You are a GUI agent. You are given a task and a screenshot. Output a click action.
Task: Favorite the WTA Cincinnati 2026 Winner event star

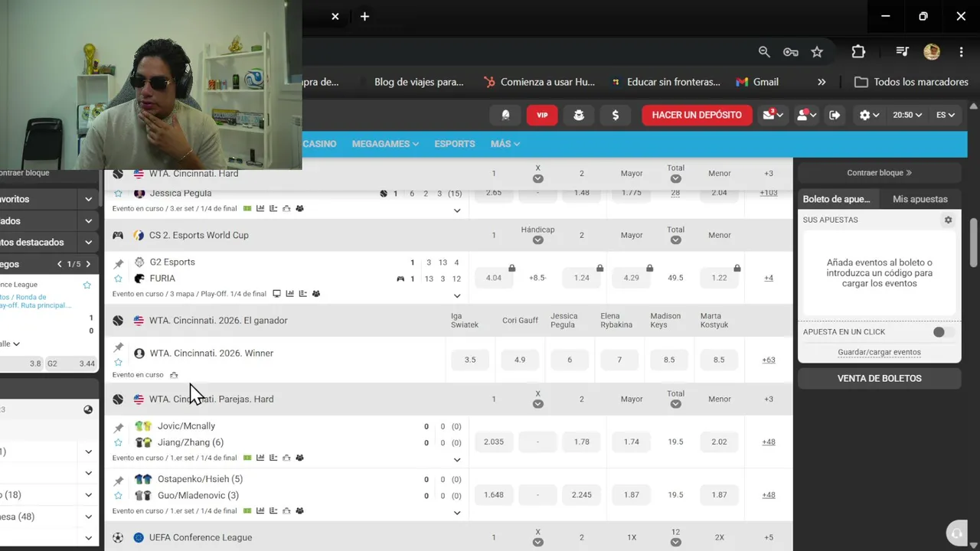coord(118,363)
